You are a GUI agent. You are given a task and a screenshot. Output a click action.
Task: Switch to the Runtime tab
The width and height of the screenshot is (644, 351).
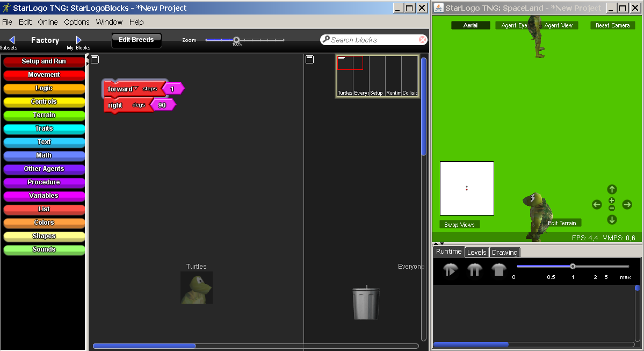coord(448,252)
